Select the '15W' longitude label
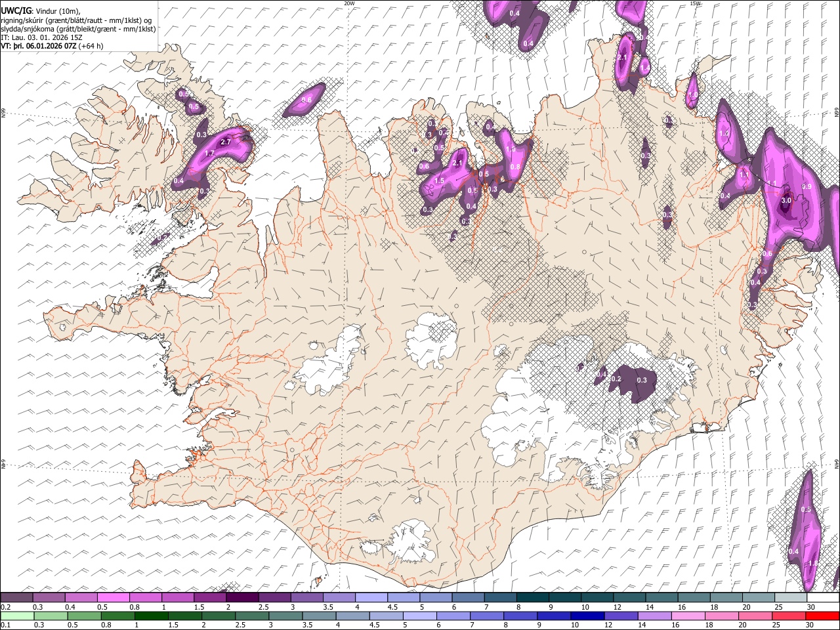Viewport: 840px width, 630px height. click(x=695, y=3)
